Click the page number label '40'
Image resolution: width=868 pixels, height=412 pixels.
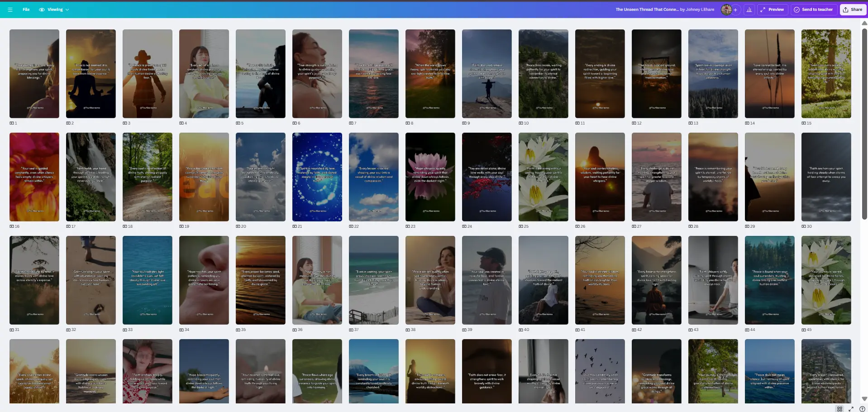[526, 330]
